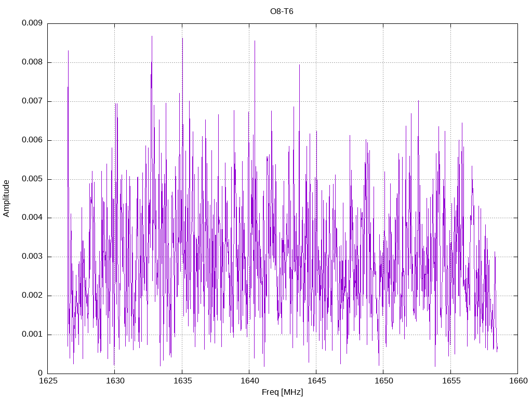Click the 1660 x-axis tick label
This screenshot has width=532, height=399.
point(518,381)
